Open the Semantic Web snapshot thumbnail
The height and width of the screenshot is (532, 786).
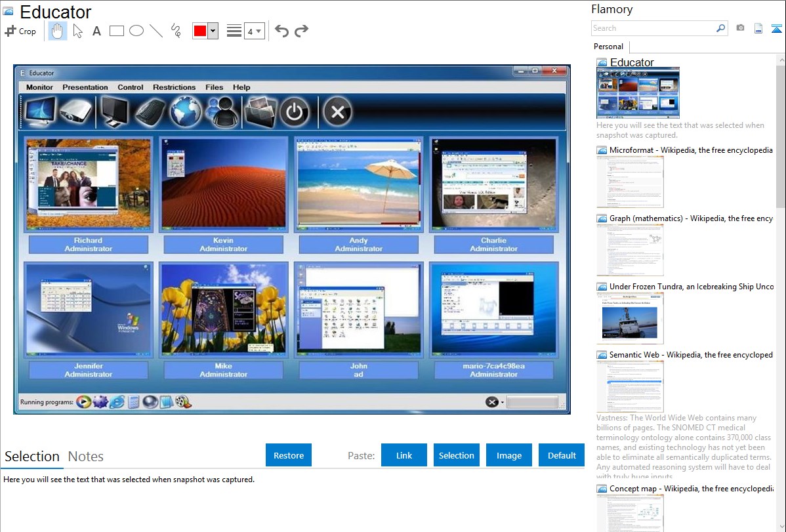631,386
